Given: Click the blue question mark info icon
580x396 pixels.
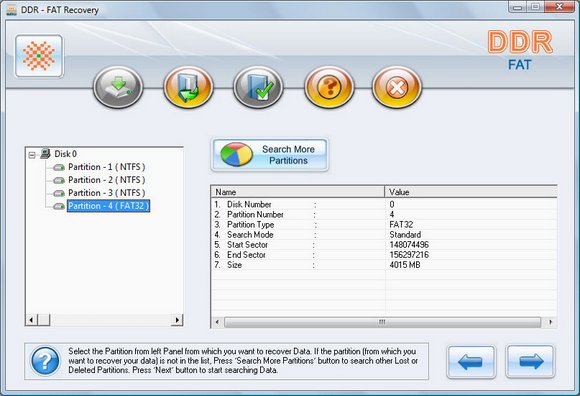Looking at the screenshot, I should pos(45,361).
